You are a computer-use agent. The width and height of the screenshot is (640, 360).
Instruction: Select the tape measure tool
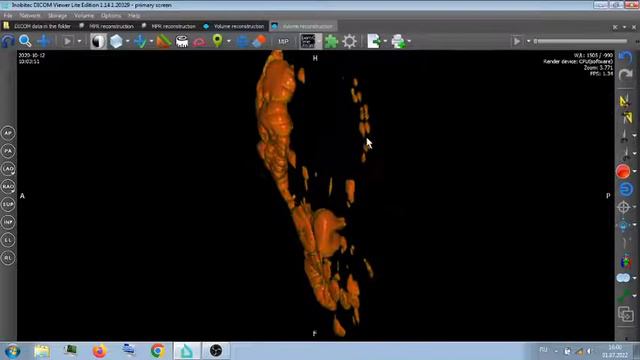point(182,41)
